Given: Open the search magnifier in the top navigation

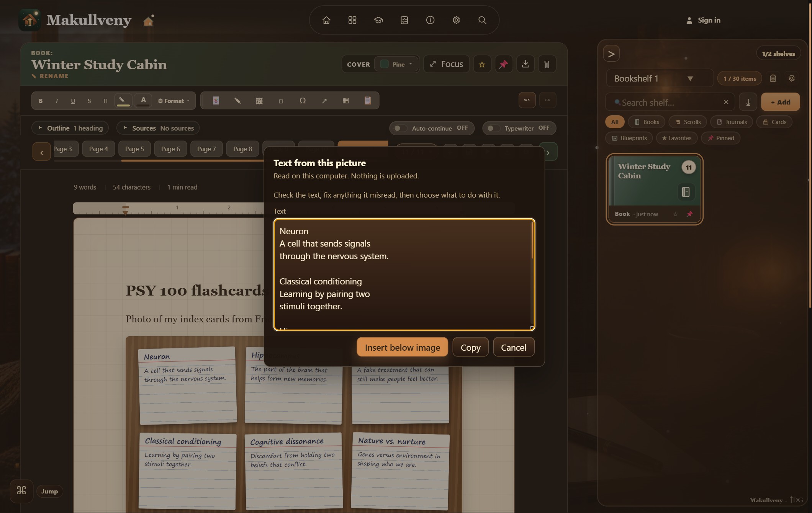Looking at the screenshot, I should point(482,20).
